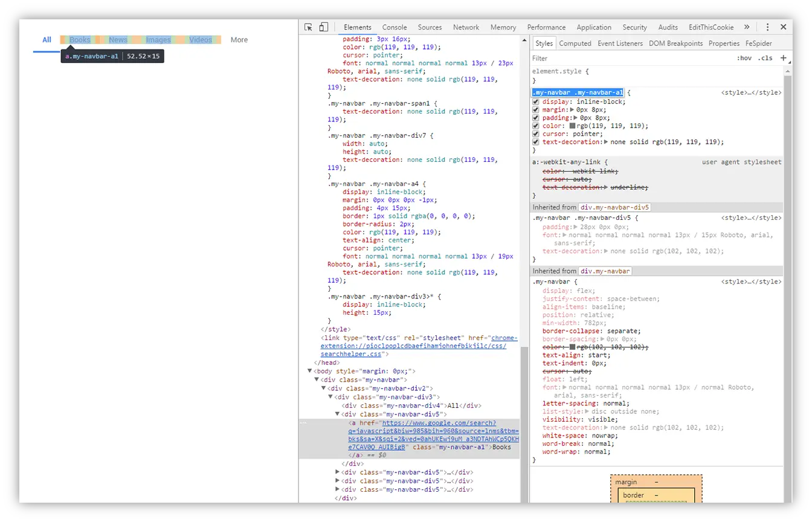The image size is (812, 522).
Task: Open the Computed styles tab
Action: [575, 43]
